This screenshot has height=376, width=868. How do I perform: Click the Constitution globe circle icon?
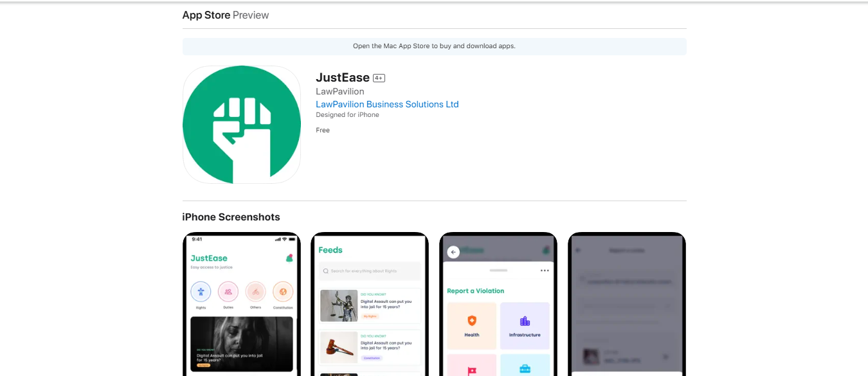pyautogui.click(x=283, y=292)
